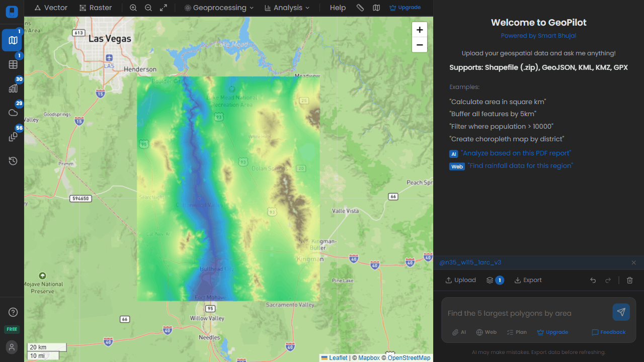Click the paperclip attachment icon in toolbar
This screenshot has height=362, width=644.
(x=360, y=8)
